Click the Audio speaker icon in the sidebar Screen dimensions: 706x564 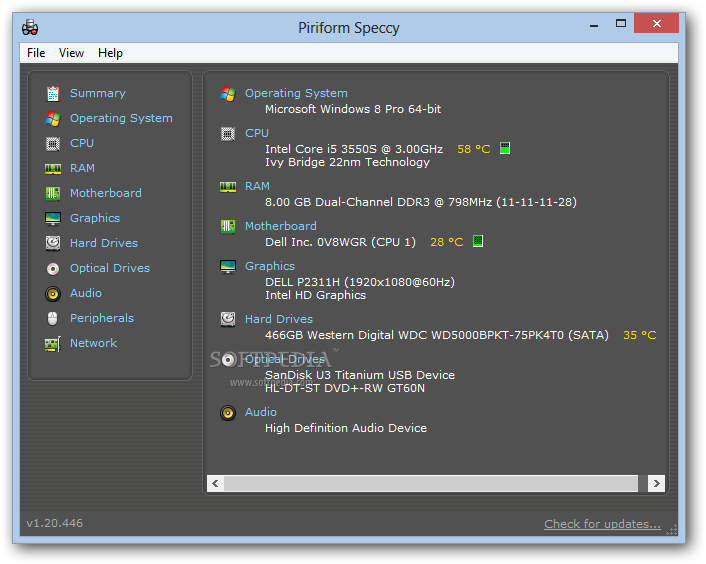(53, 293)
